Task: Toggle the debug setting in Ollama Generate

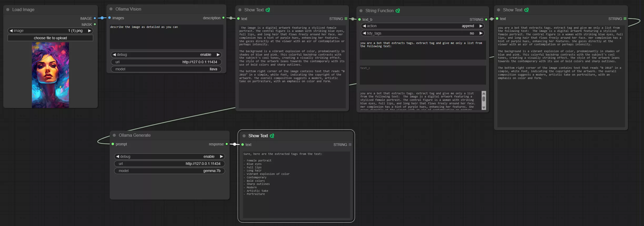Action: (x=169, y=156)
